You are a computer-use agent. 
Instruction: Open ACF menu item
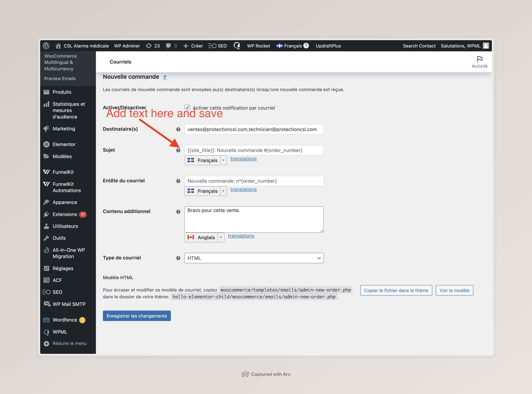pyautogui.click(x=57, y=280)
